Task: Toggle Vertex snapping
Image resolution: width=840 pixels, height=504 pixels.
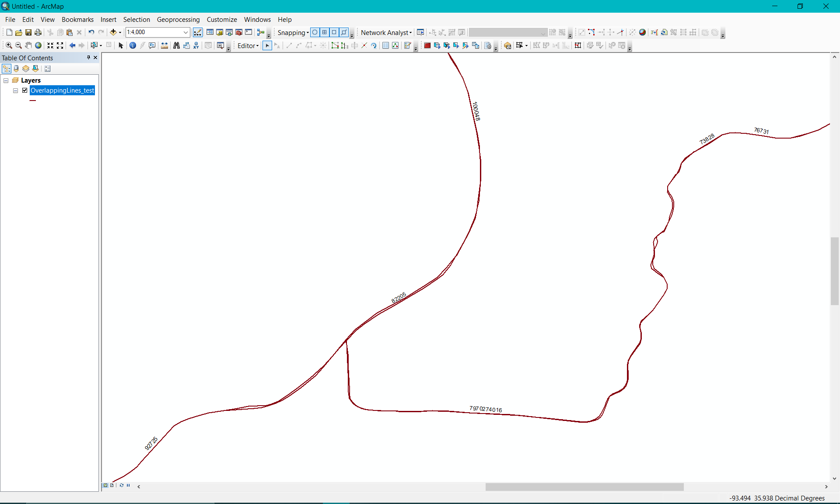Action: [334, 32]
